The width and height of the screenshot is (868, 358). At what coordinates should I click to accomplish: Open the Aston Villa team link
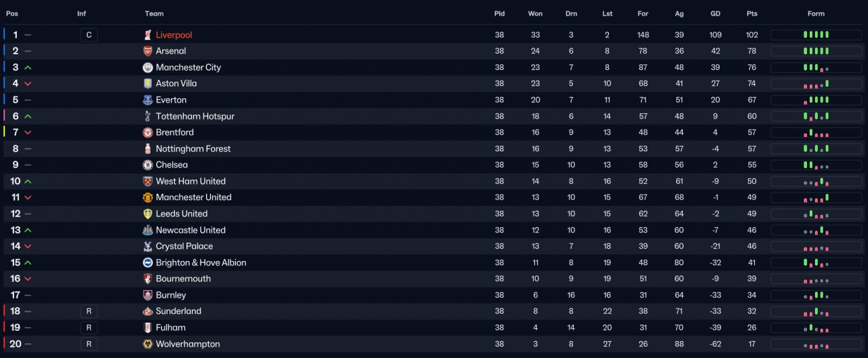point(176,83)
